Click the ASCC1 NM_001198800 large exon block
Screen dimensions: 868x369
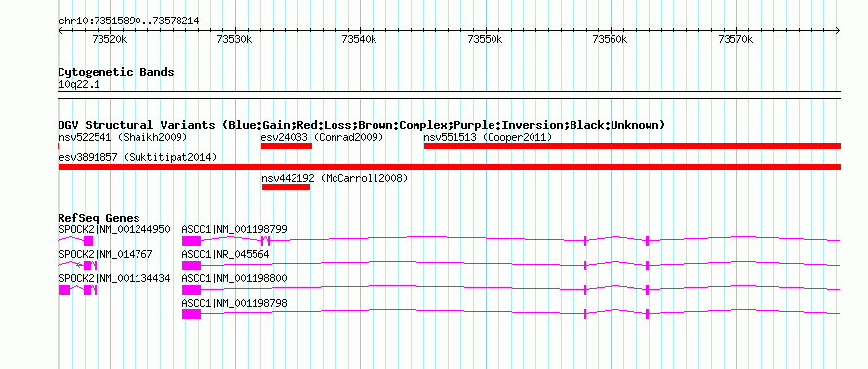(x=191, y=290)
